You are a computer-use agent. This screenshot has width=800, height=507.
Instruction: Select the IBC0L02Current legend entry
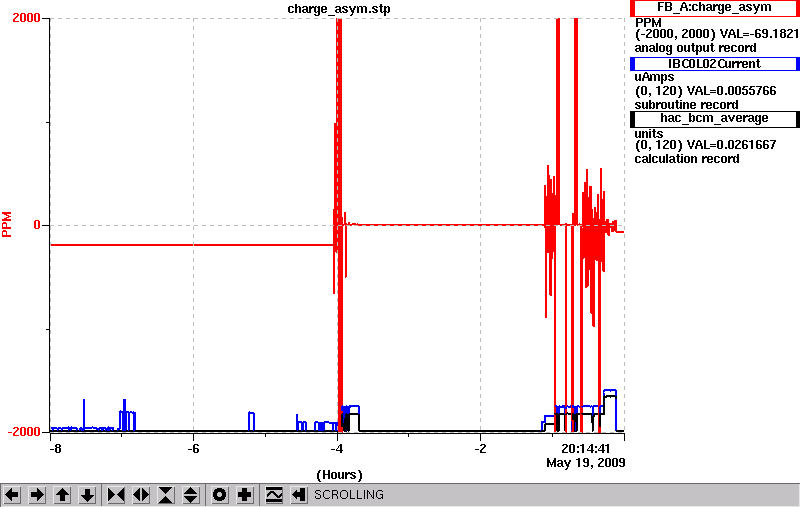point(714,64)
